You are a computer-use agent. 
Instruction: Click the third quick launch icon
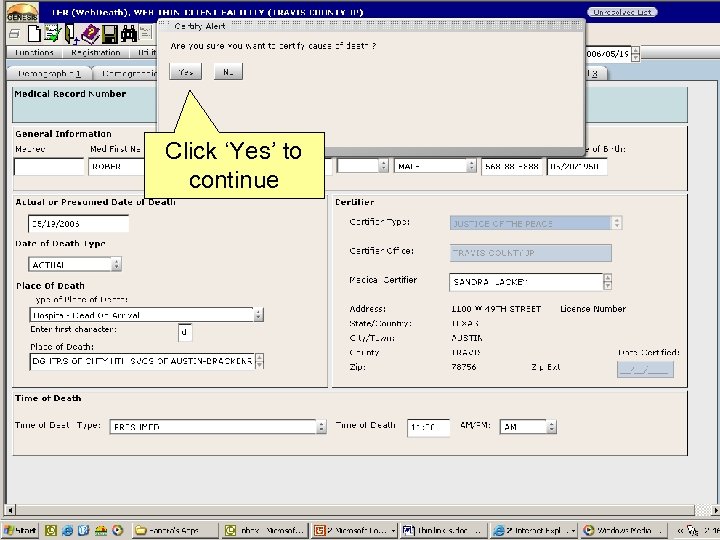pyautogui.click(x=84, y=531)
